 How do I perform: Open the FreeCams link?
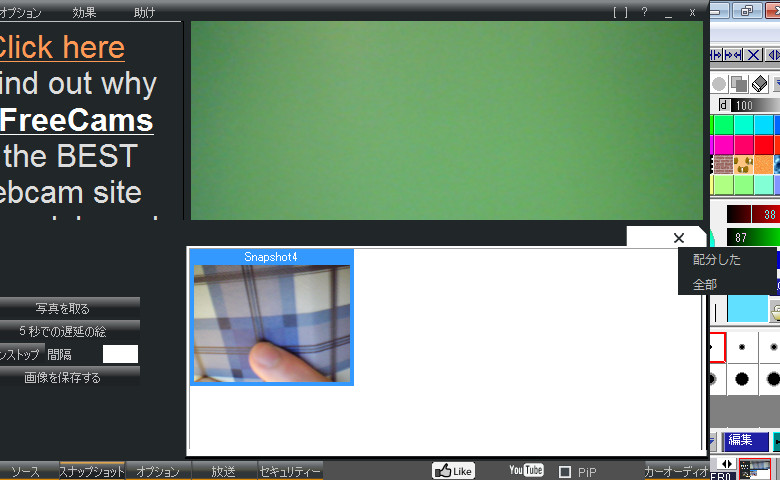point(77,121)
